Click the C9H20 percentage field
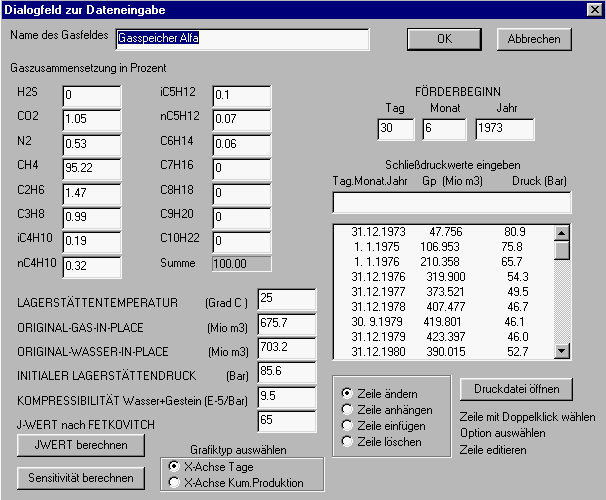Image resolution: width=606 pixels, height=500 pixels. [x=242, y=218]
